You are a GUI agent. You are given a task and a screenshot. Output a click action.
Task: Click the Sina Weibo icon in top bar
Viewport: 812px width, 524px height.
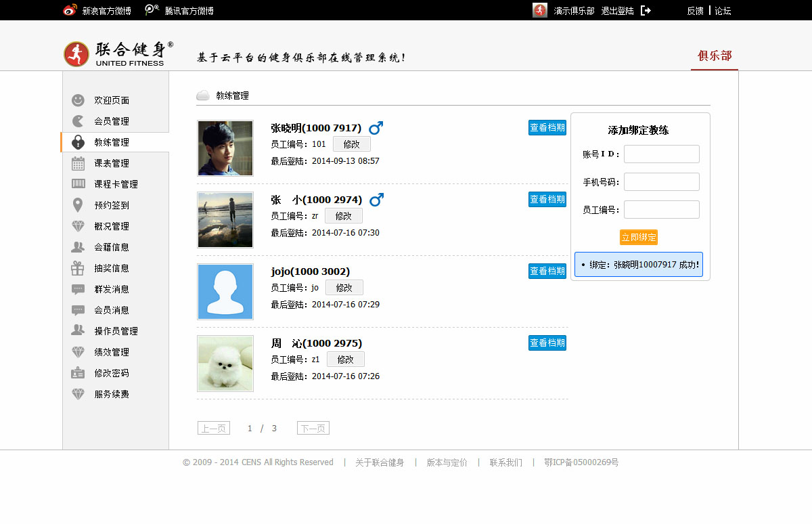pos(70,10)
